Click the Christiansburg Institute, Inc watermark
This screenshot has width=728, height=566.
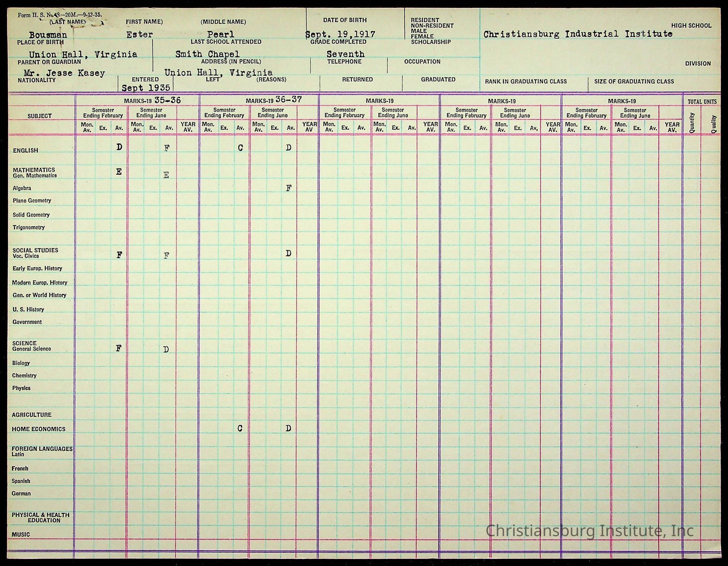pos(589,530)
